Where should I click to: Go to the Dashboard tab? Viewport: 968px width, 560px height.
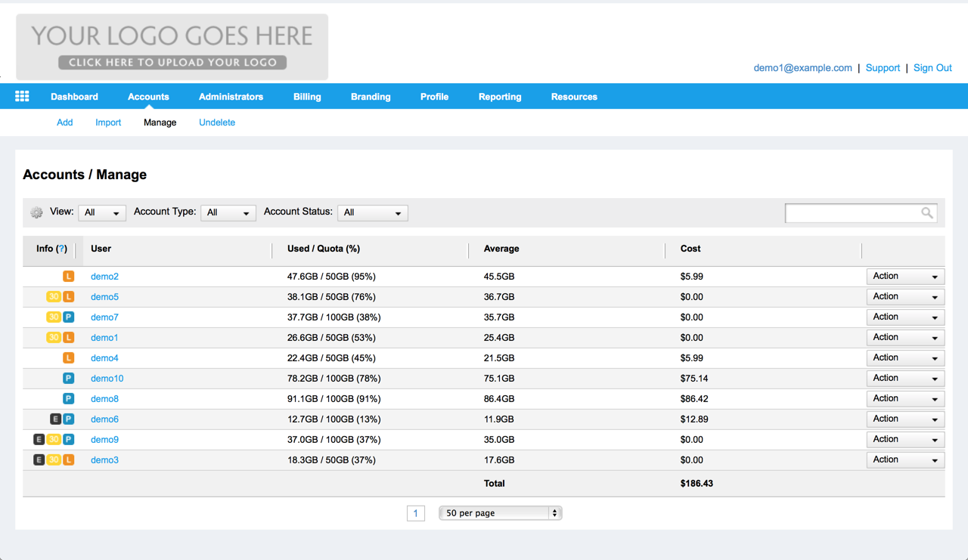[x=74, y=97]
